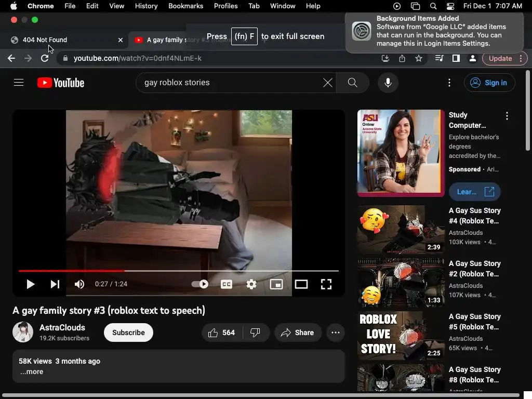Start voice search with the microphone
The height and width of the screenshot is (399, 532).
click(x=388, y=83)
